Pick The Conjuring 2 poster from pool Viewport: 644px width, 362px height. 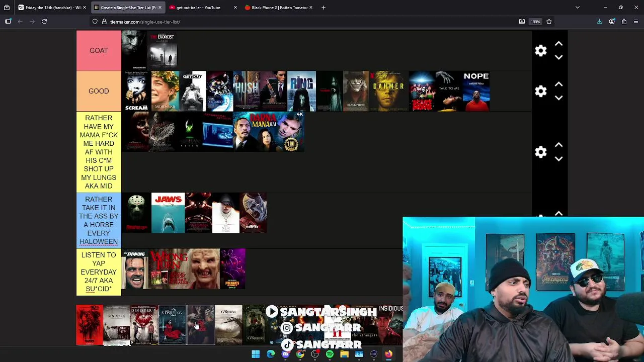pos(173,325)
